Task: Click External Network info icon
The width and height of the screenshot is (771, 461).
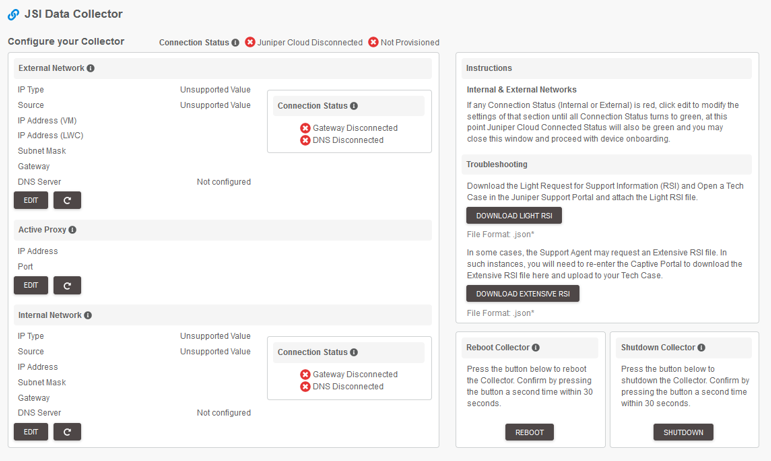Action: [x=91, y=69]
